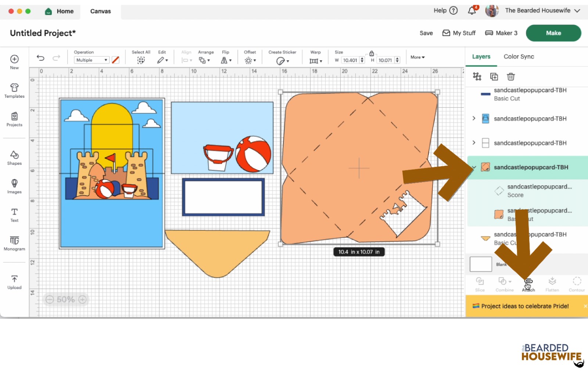Open the Shapes tool
This screenshot has height=374, width=588.
point(14,158)
